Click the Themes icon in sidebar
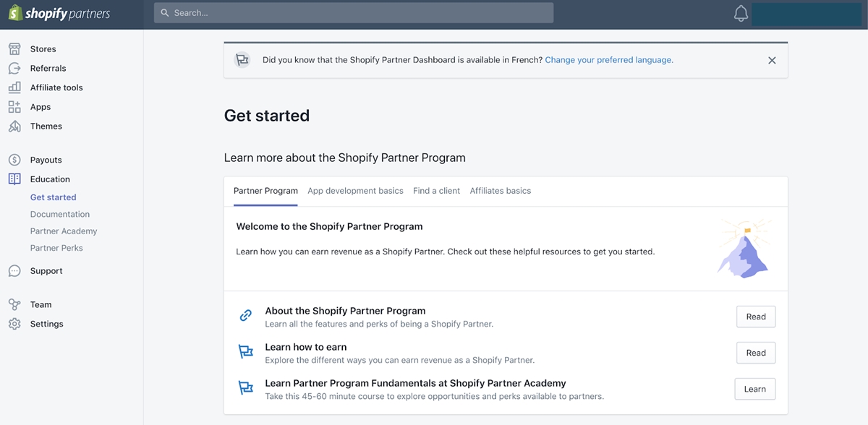Image resolution: width=868 pixels, height=425 pixels. (14, 126)
